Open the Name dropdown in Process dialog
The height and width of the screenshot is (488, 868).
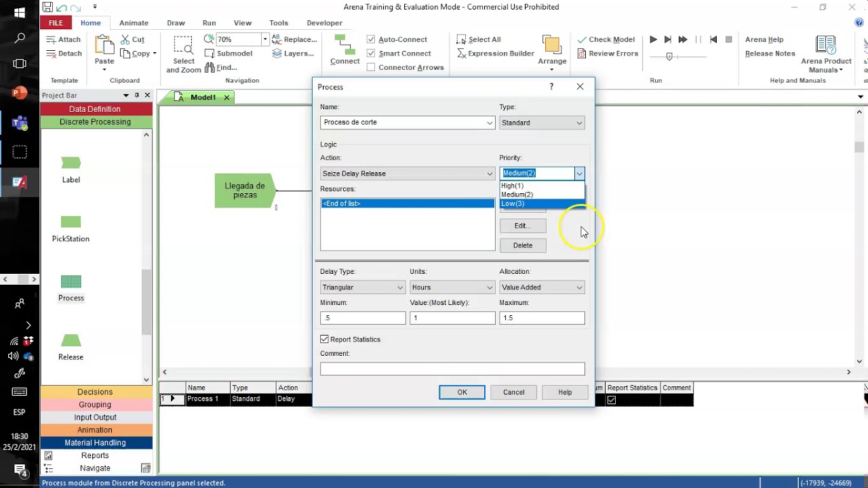[x=490, y=123]
